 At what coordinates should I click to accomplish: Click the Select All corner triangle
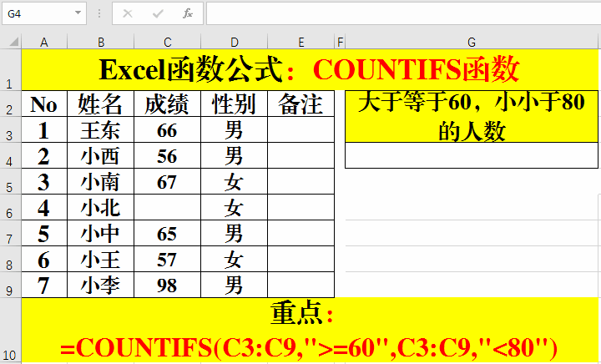coord(14,42)
